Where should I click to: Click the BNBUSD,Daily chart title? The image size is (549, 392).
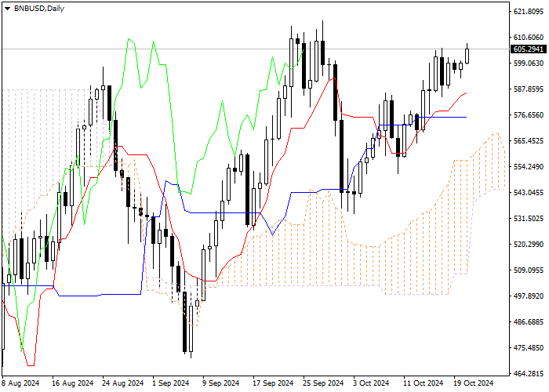point(39,9)
